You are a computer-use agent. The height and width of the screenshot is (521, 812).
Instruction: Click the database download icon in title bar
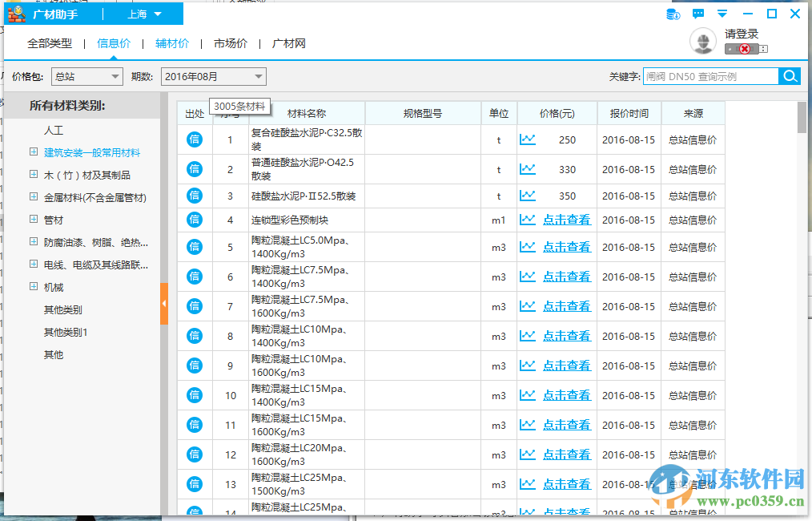pos(672,14)
